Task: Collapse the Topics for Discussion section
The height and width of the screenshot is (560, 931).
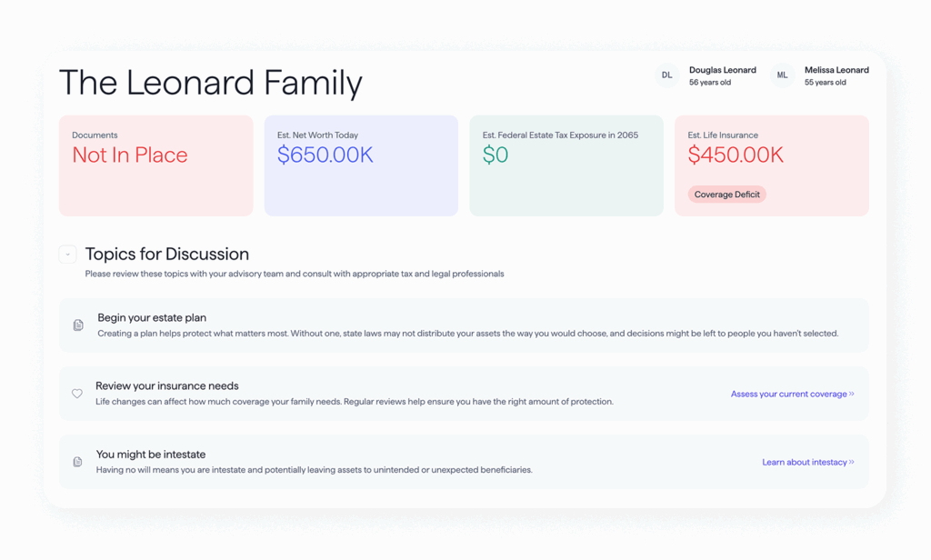Action: click(x=67, y=255)
